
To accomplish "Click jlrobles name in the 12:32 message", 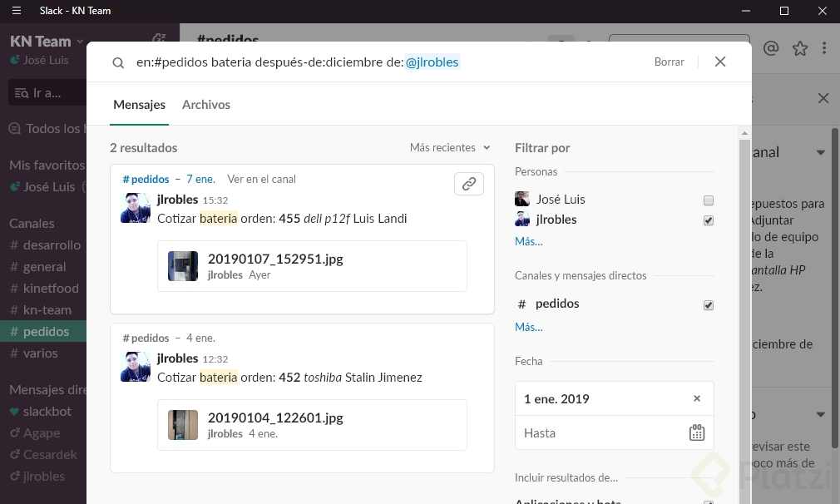I will (x=177, y=358).
